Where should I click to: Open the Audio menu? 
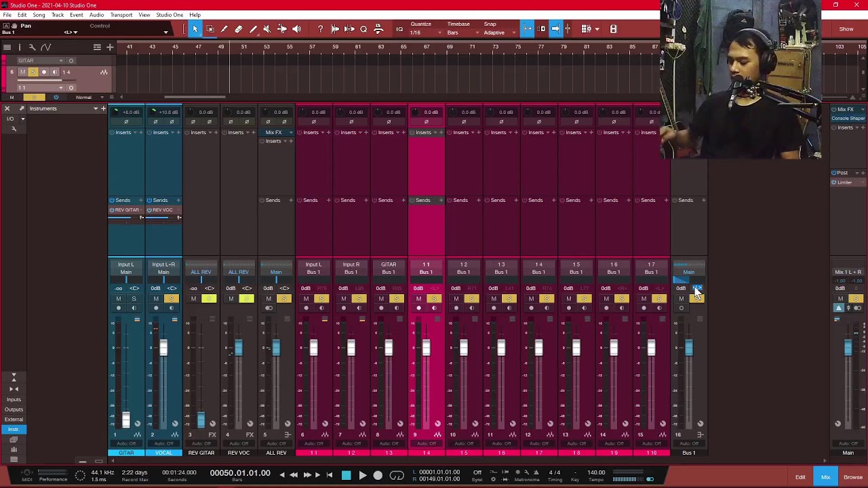pyautogui.click(x=96, y=15)
